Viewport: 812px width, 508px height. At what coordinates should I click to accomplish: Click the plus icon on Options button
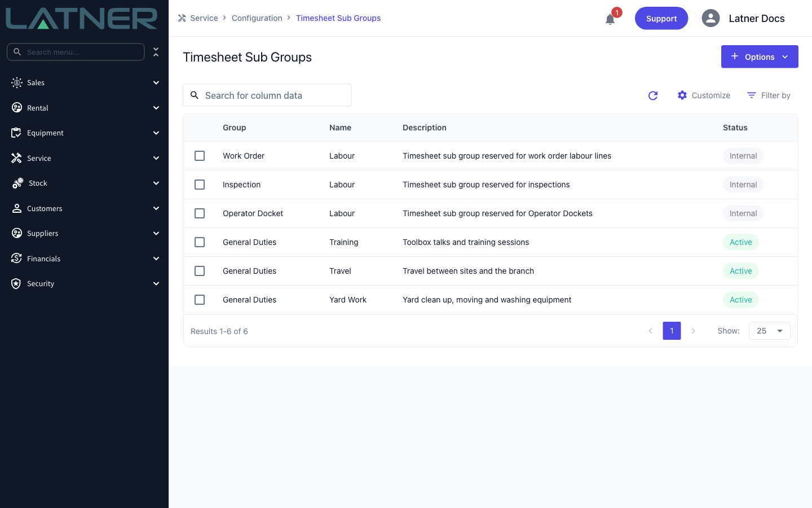[735, 56]
